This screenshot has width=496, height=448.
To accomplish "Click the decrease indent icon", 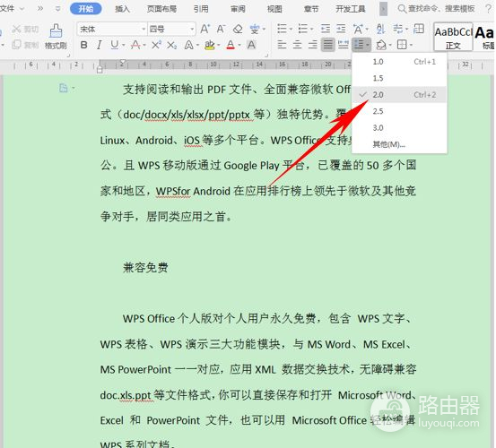I will tap(326, 29).
